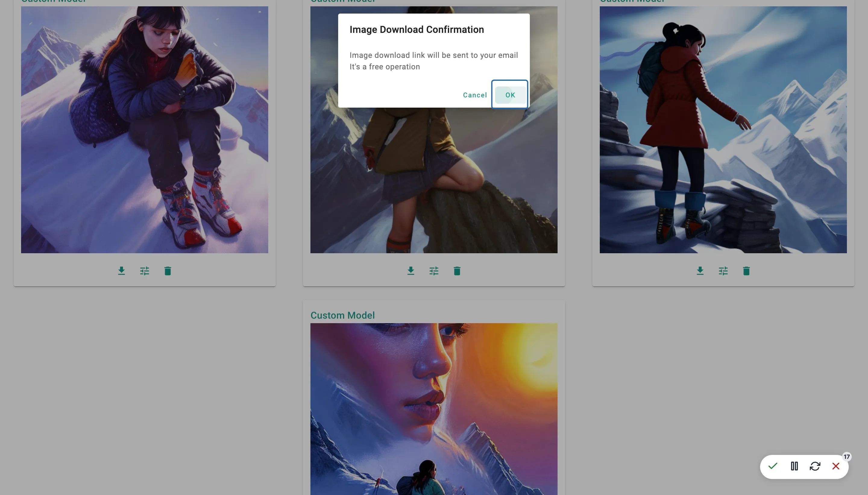Click the green checkmark in floating toolbar
The width and height of the screenshot is (868, 495).
point(772,466)
